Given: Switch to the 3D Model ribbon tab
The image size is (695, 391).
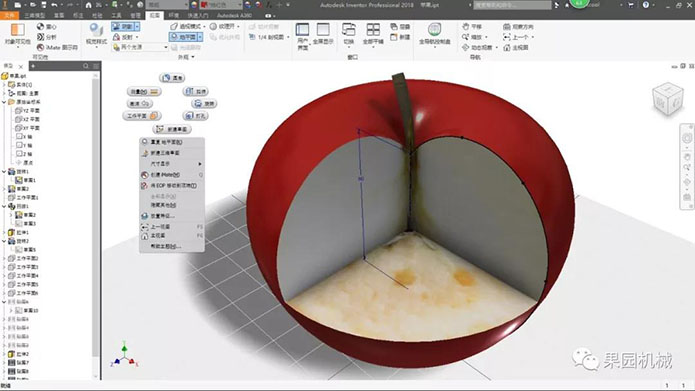Looking at the screenshot, I should (x=34, y=15).
